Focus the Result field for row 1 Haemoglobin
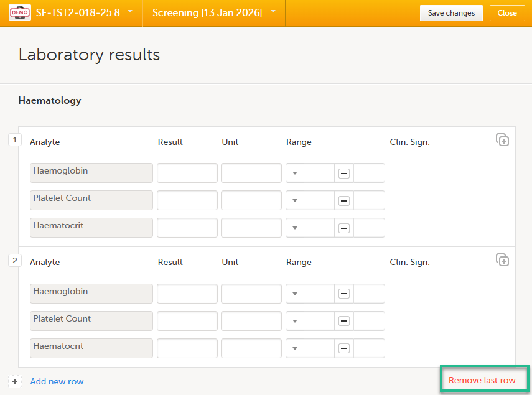Viewport: 532px width, 395px height. 187,173
